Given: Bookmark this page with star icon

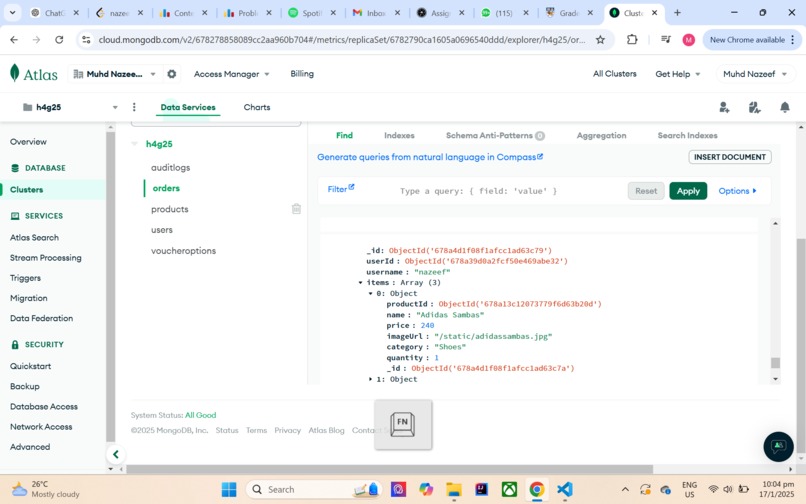Looking at the screenshot, I should pyautogui.click(x=600, y=40).
